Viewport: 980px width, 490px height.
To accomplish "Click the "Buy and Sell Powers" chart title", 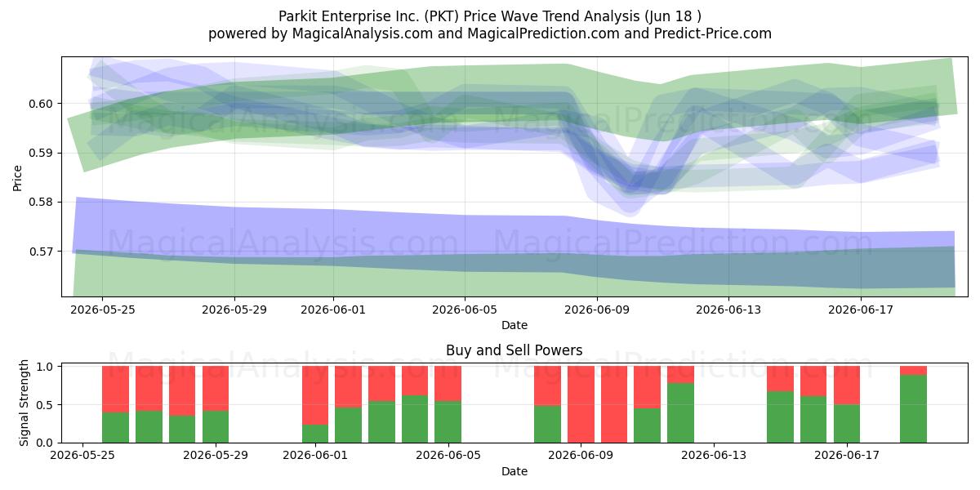I will click(514, 350).
